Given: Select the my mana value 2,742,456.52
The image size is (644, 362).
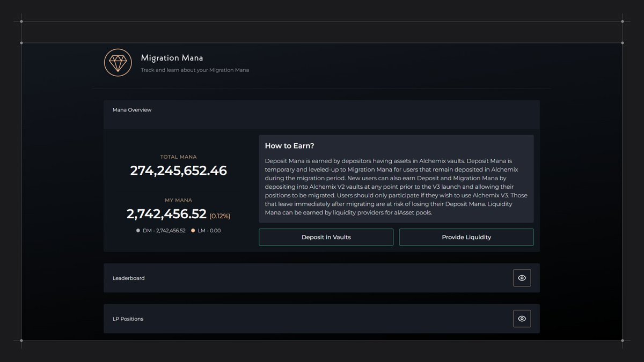Looking at the screenshot, I should point(166,214).
